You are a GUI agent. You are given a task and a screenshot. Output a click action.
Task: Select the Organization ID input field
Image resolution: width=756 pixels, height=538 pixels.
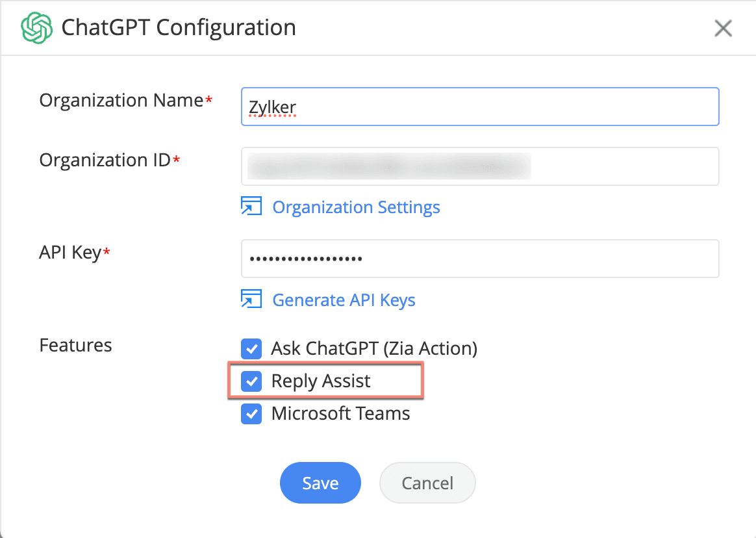pos(479,166)
